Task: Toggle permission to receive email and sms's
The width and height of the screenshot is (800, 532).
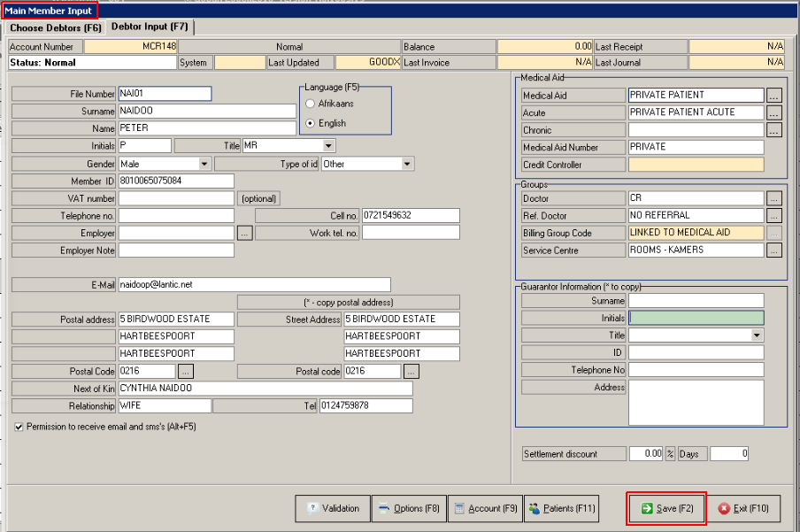Action: pos(19,427)
